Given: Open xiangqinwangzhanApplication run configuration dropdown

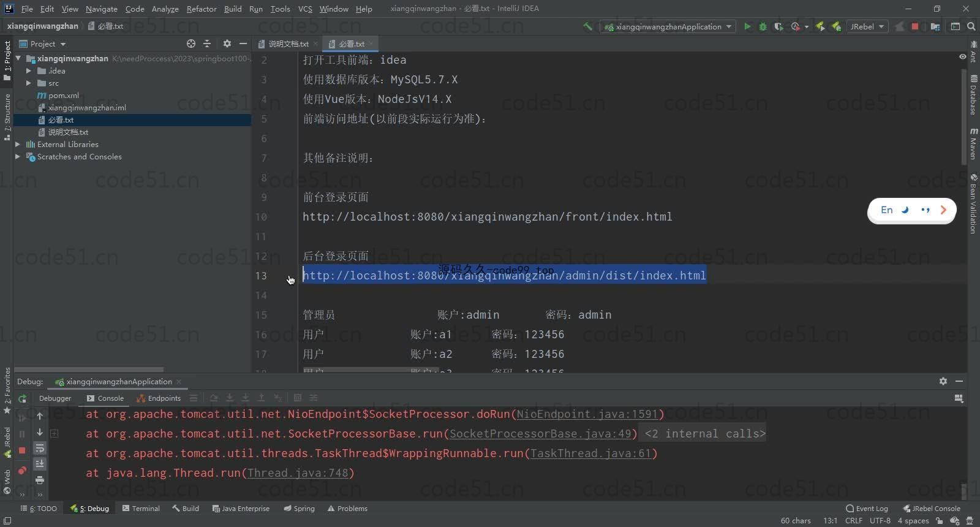Looking at the screenshot, I should click(668, 26).
